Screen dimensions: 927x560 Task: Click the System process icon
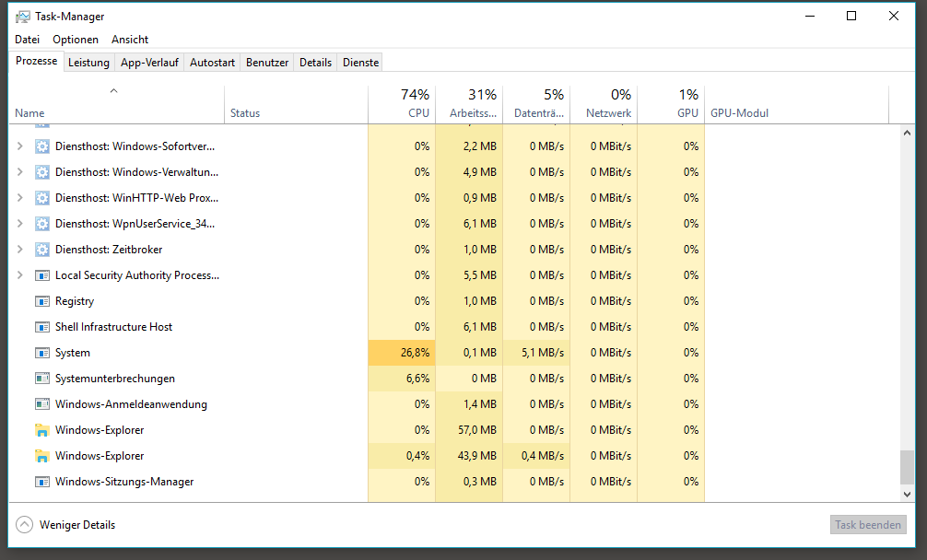[x=42, y=353]
